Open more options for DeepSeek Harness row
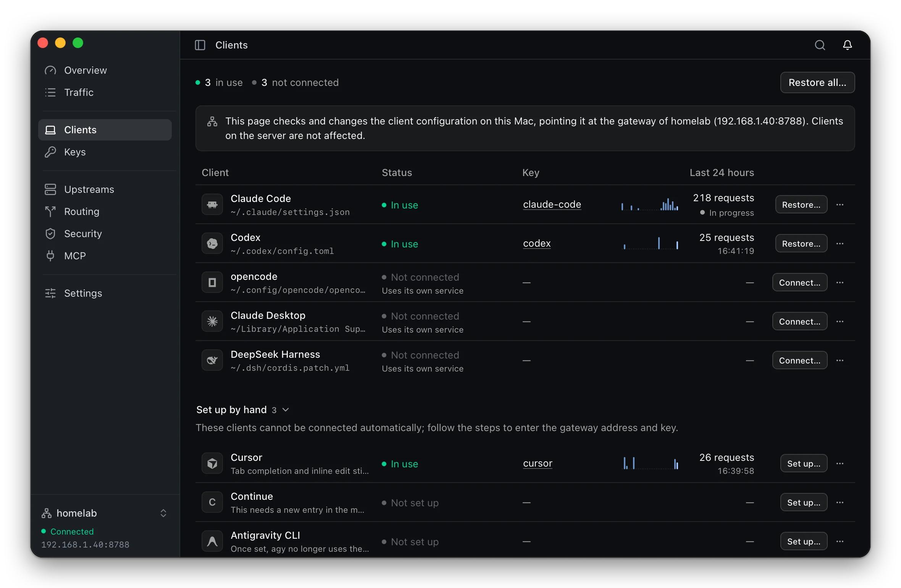The image size is (901, 588). pyautogui.click(x=840, y=360)
